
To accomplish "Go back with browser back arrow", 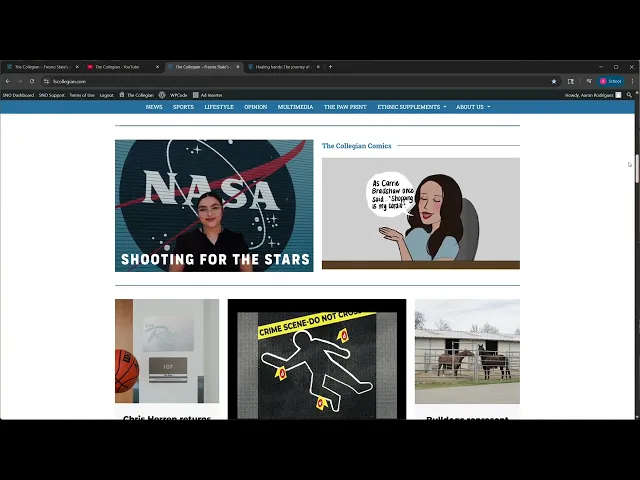I will pos(8,81).
